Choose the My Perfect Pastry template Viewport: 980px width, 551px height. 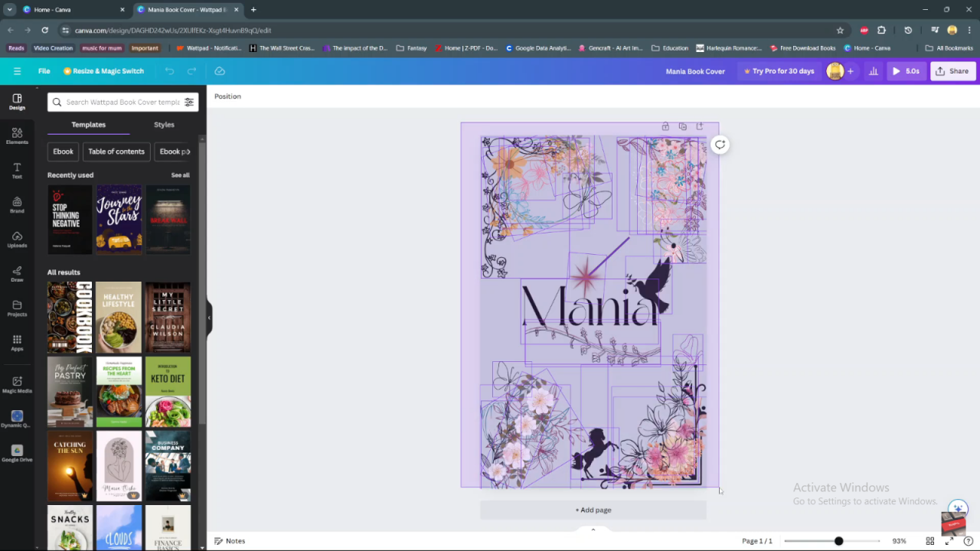70,392
